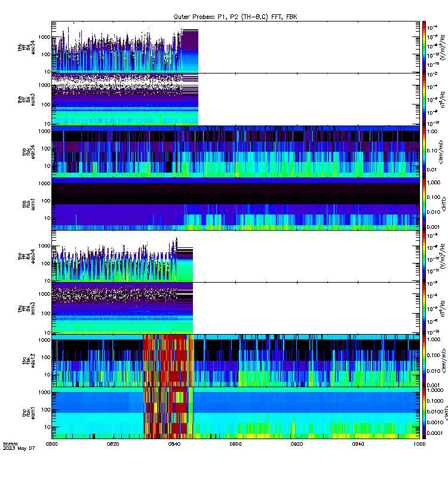Viewport: 448px width, 478px height.
Task: Click the (V/m)²/Hz unit label of thb eac34
Action: point(443,47)
